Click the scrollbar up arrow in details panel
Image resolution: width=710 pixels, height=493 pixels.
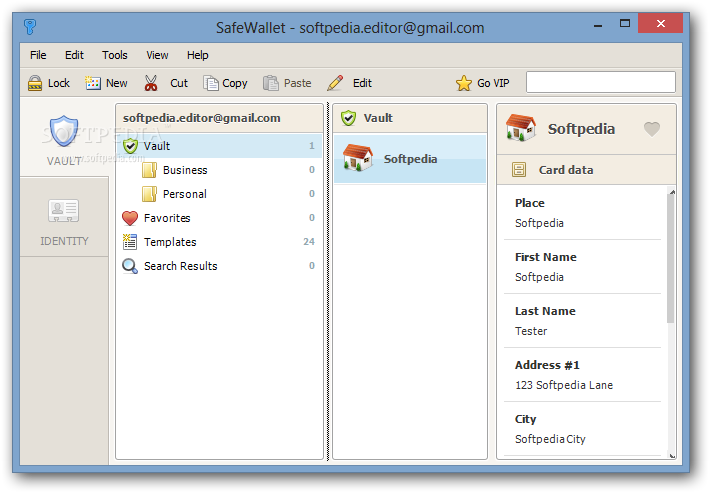coord(672,192)
